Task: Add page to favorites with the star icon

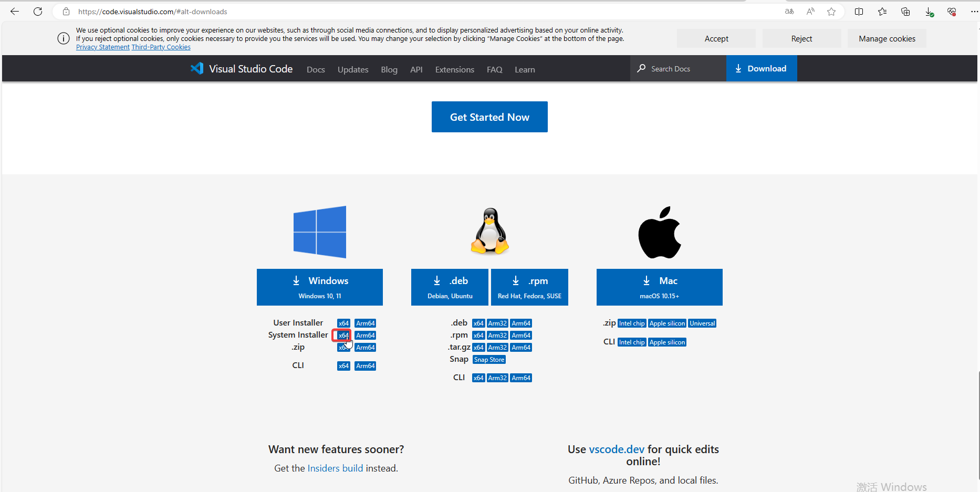Action: 831,12
